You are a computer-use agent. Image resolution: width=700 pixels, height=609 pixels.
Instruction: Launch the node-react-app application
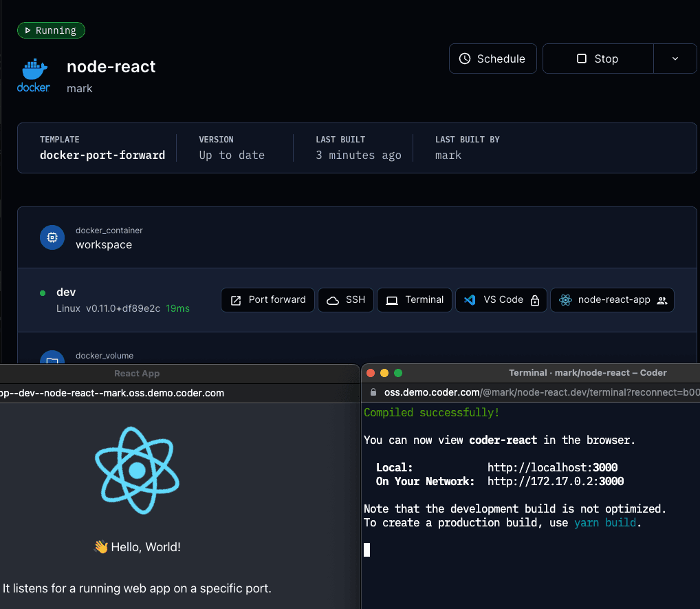[613, 300]
